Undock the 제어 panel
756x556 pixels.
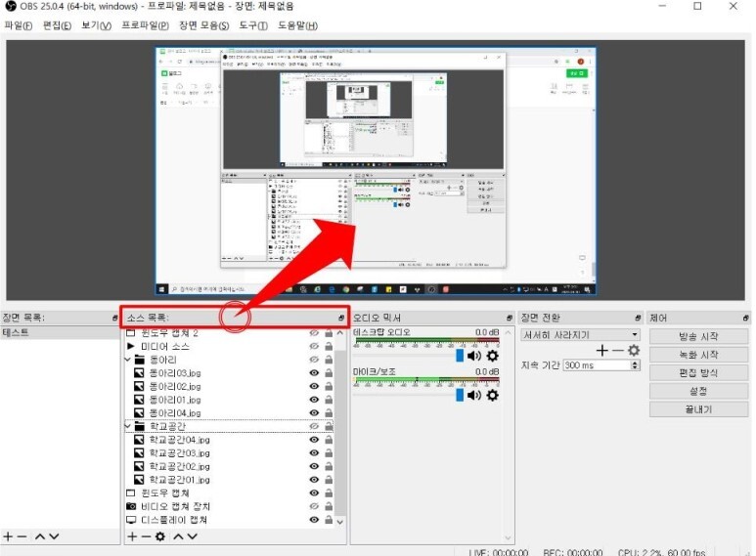[x=745, y=318]
